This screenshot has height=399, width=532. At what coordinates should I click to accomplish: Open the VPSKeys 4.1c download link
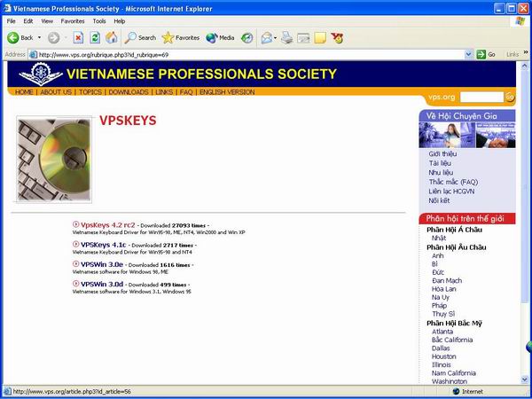(104, 245)
